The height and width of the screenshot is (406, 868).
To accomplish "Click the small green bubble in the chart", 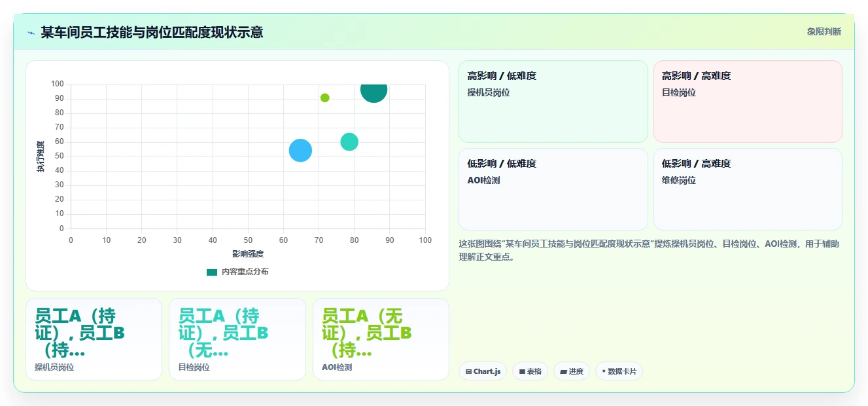I will (325, 98).
